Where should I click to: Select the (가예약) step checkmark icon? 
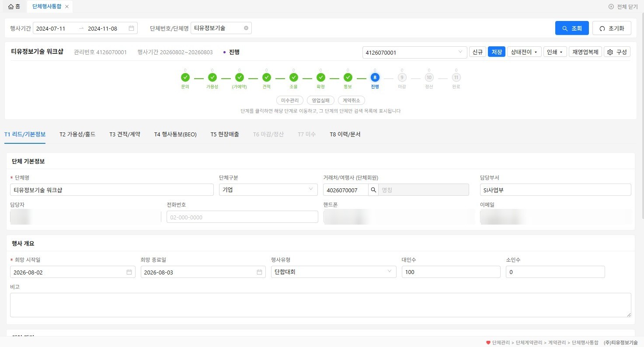(239, 77)
